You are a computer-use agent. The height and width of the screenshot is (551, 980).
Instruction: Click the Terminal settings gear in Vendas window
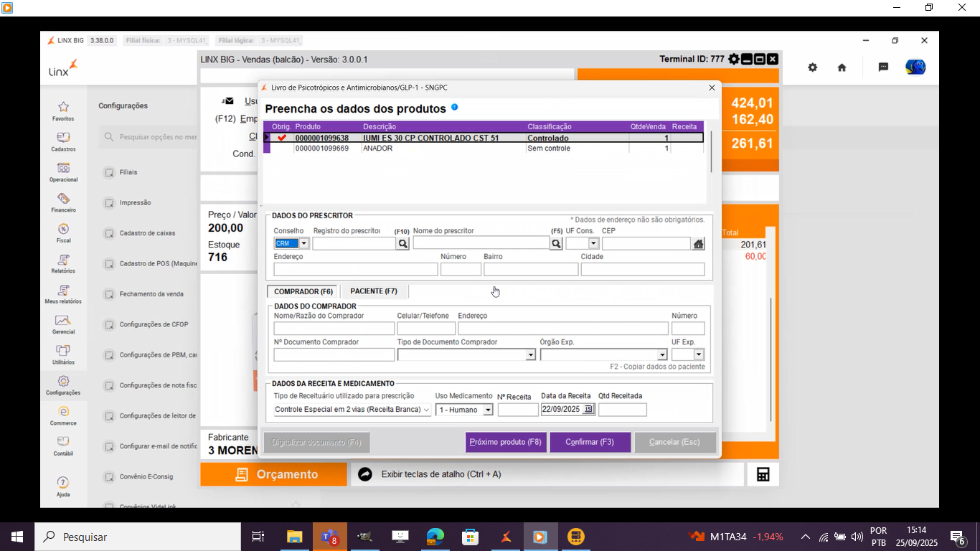[x=733, y=59]
